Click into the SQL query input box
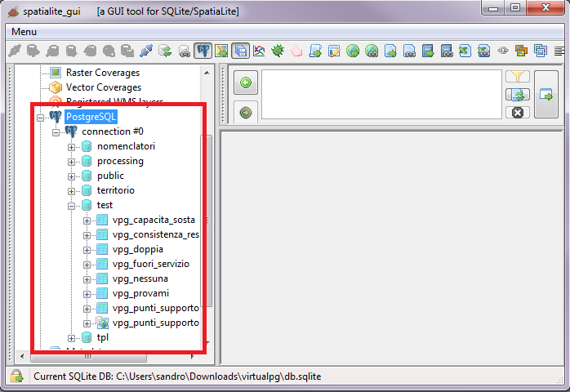The height and width of the screenshot is (392, 570). 381,94
